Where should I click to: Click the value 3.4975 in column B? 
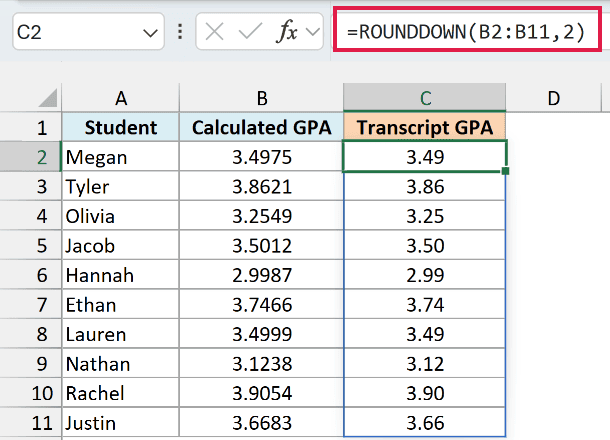coord(261,157)
